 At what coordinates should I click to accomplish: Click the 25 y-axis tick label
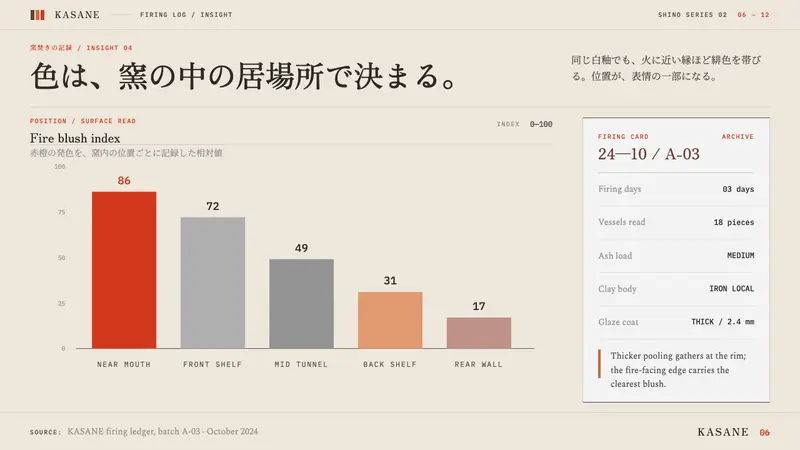coord(61,303)
